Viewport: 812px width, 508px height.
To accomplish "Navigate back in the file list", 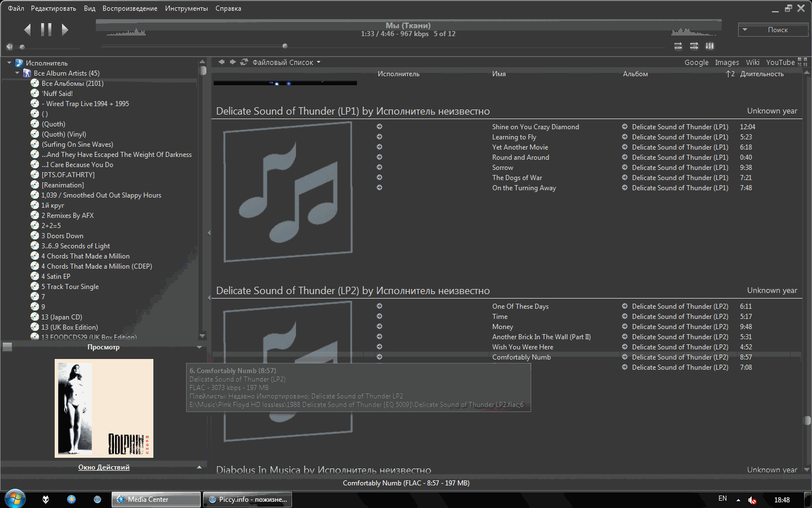I will [x=222, y=62].
